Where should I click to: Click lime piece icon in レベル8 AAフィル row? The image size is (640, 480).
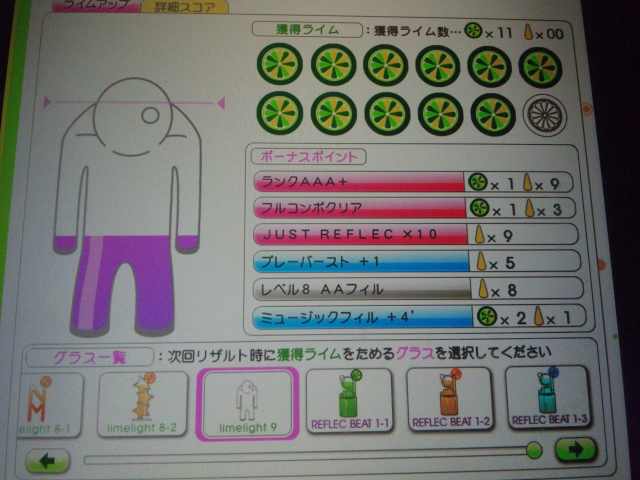click(484, 289)
